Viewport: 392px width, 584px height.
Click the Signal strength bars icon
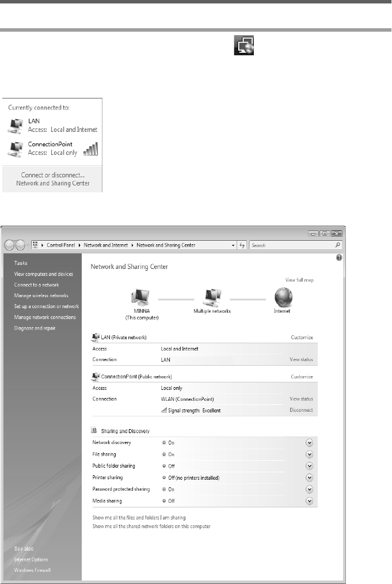[x=164, y=410]
